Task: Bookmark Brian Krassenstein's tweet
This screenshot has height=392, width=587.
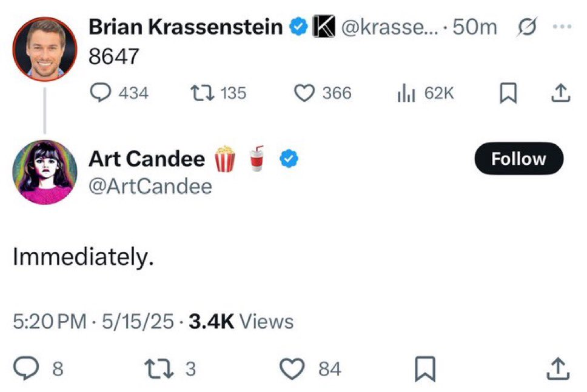Action: click(508, 93)
